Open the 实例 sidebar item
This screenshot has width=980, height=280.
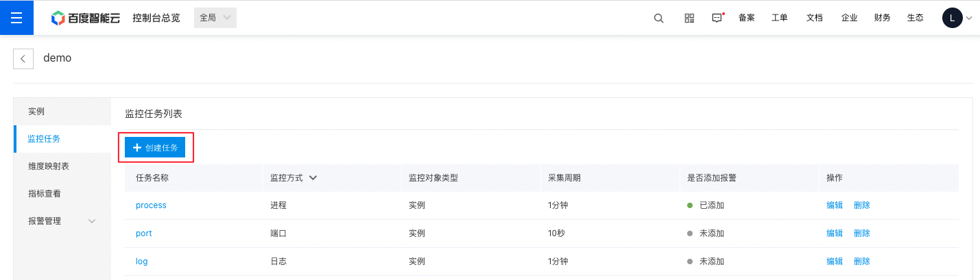click(x=62, y=111)
